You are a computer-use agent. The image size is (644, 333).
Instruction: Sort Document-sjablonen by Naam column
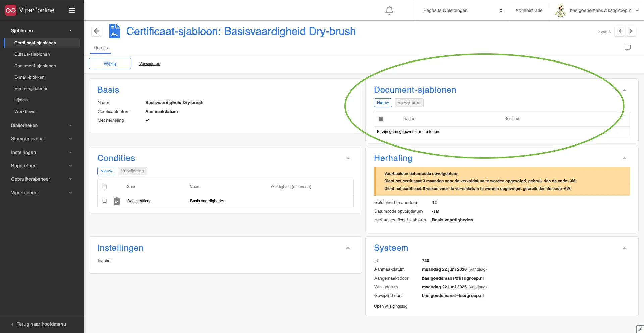click(409, 119)
